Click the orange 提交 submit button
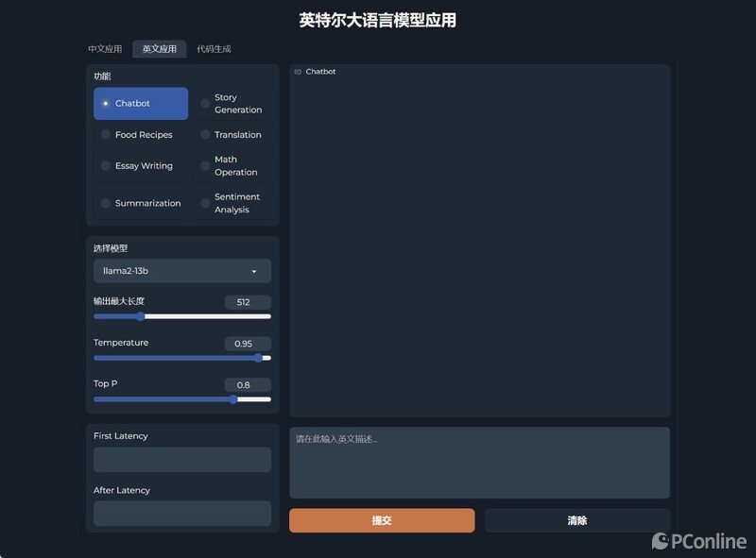756x558 pixels. tap(382, 520)
